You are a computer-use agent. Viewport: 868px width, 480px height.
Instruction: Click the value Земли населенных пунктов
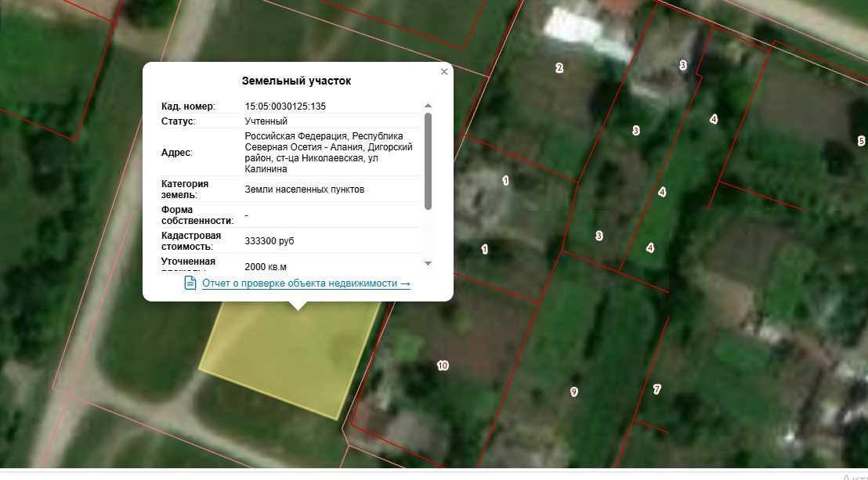point(305,189)
